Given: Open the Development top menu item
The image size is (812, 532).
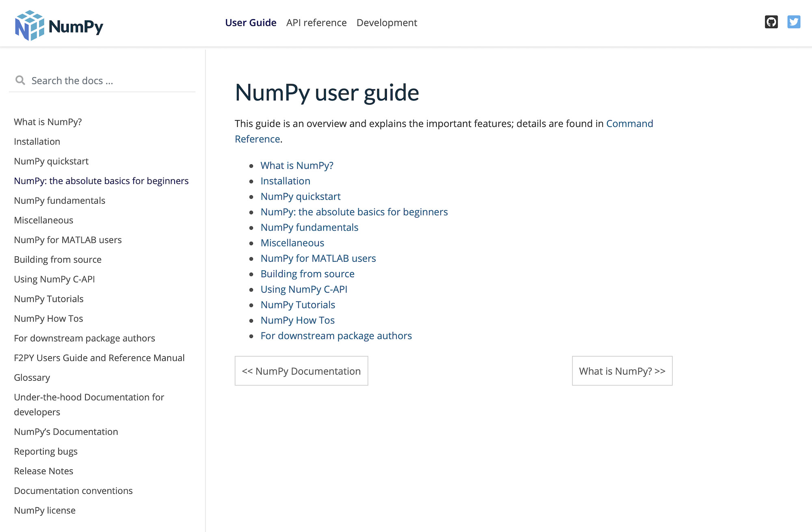Looking at the screenshot, I should [387, 23].
